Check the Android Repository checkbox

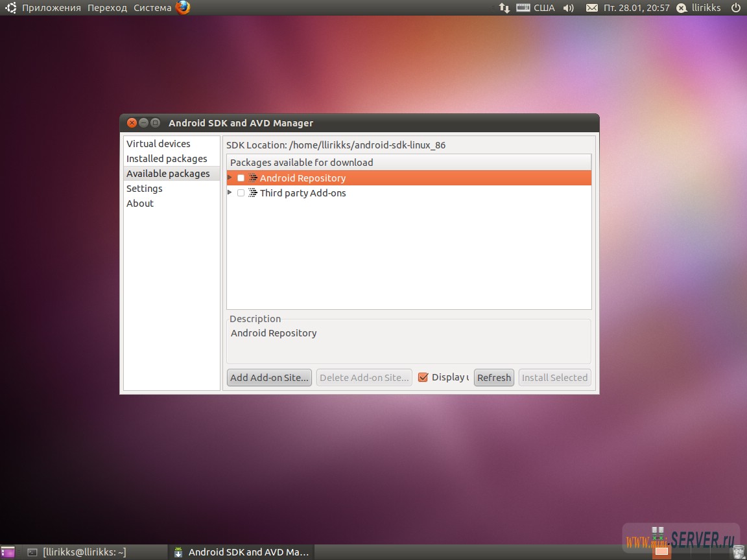241,178
